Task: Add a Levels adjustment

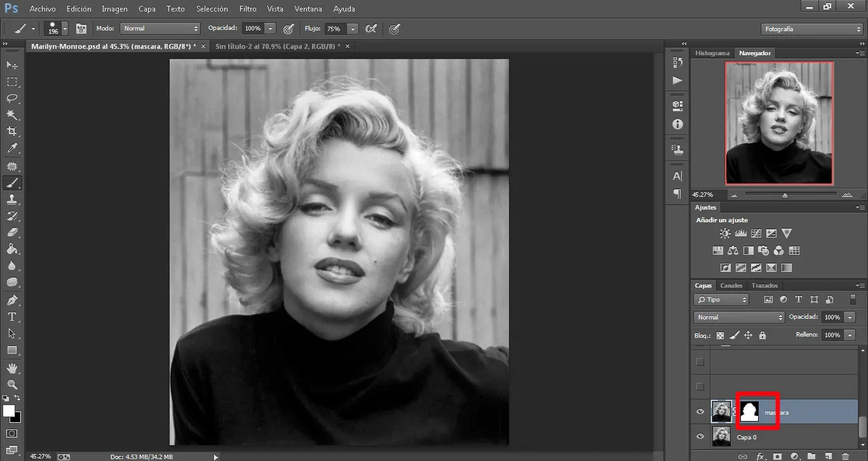Action: coord(740,234)
